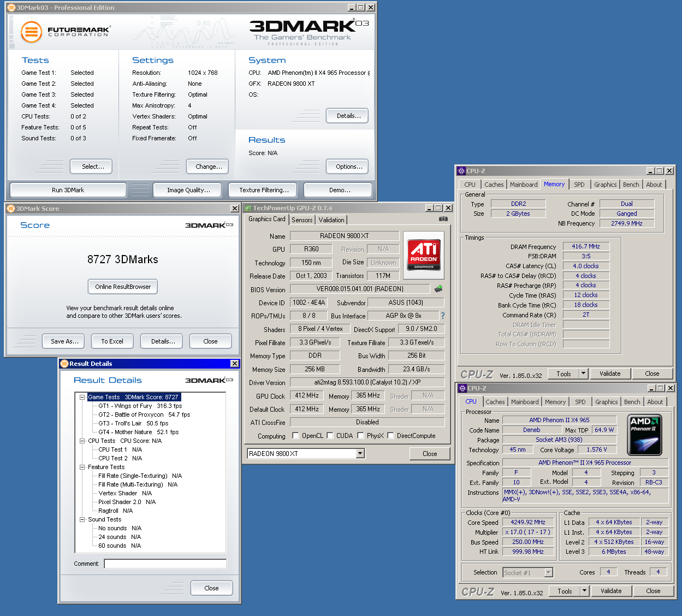
Task: Switch to the Sensors tab in GPU-Z
Action: [302, 220]
